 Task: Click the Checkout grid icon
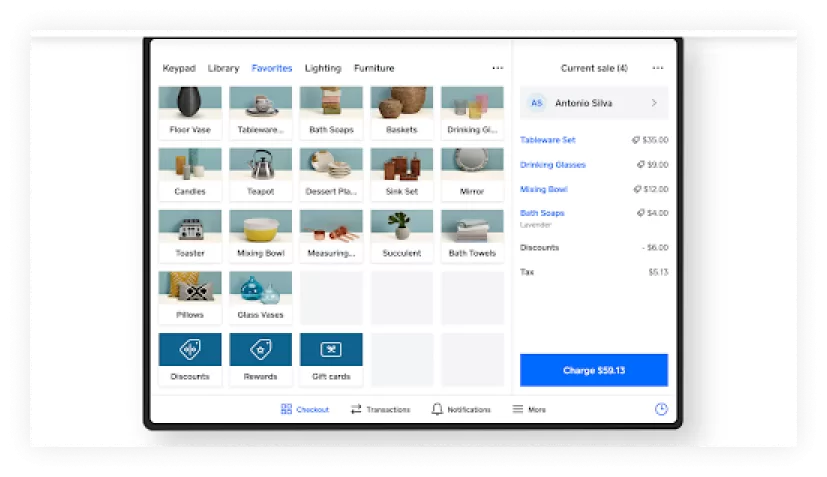point(287,409)
